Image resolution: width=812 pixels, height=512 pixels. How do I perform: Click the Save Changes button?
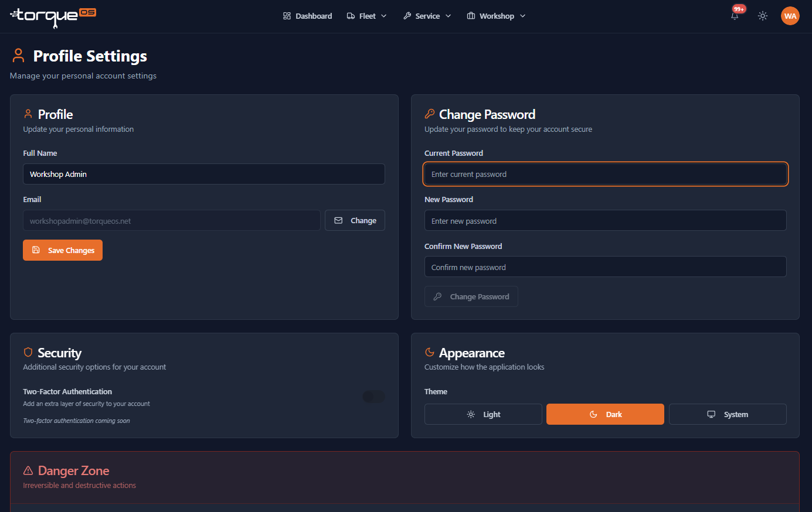pos(63,250)
